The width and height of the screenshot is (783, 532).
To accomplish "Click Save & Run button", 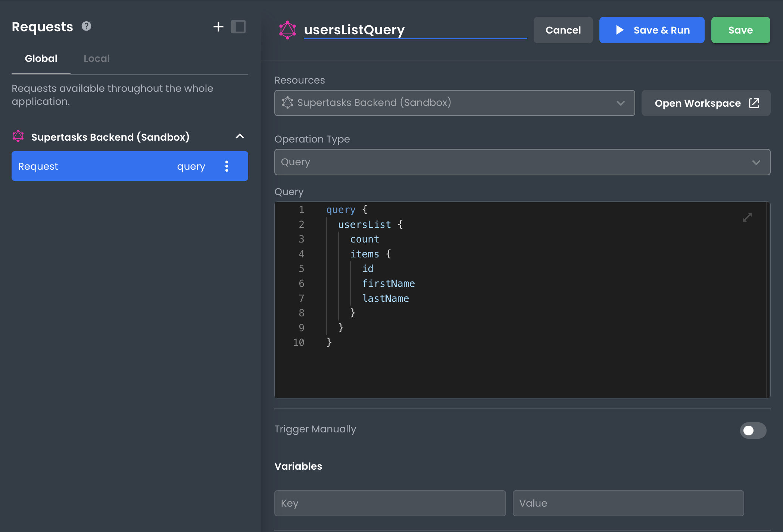I will tap(652, 30).
